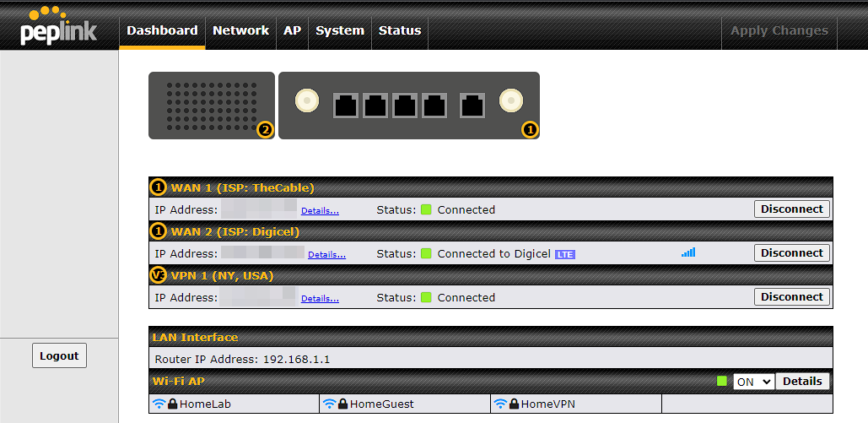Viewport: 868px width, 423px height.
Task: Click the LTE signal strength bars icon
Action: coord(688,253)
